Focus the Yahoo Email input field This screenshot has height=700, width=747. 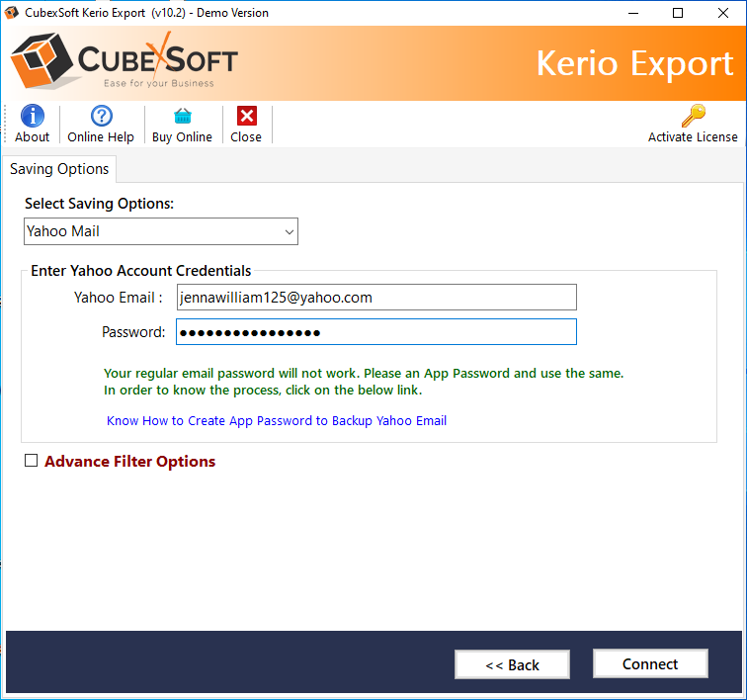click(x=376, y=297)
